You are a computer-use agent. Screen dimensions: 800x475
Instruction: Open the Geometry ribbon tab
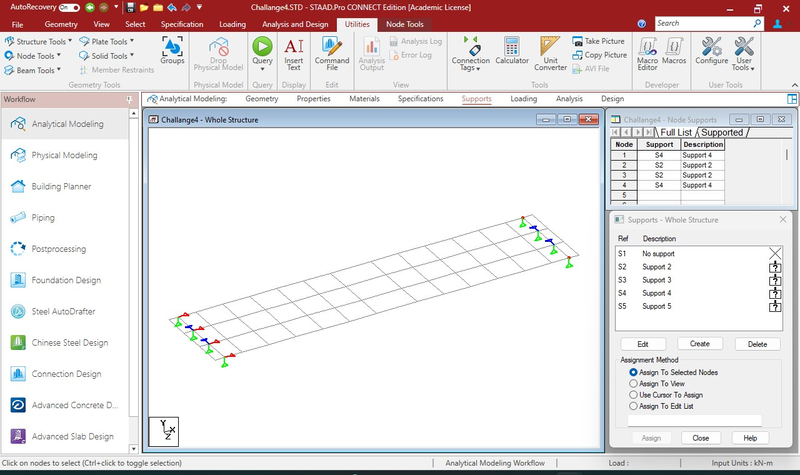(61, 23)
